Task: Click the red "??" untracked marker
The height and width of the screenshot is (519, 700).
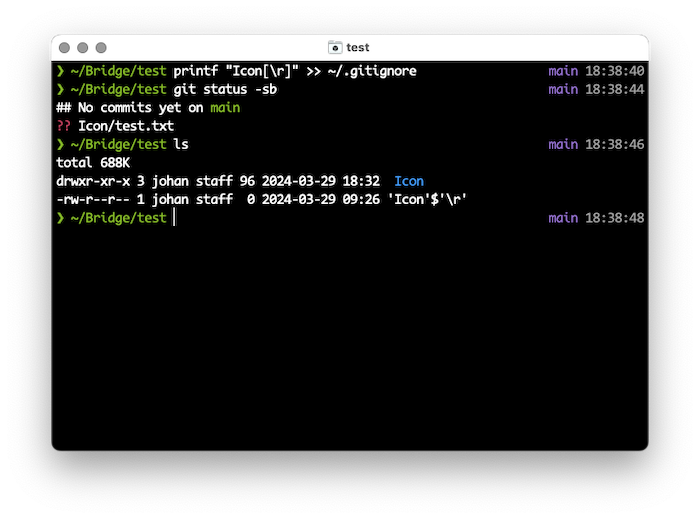Action: (63, 126)
